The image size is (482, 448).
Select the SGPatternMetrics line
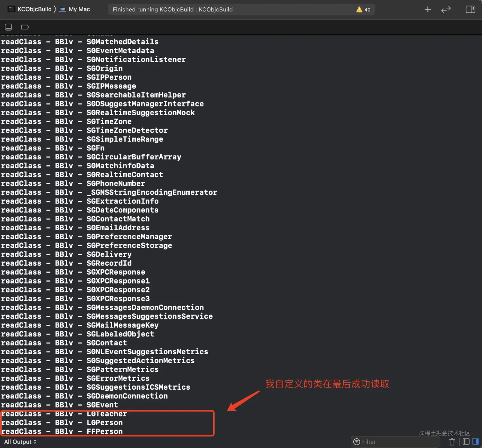tap(80, 370)
